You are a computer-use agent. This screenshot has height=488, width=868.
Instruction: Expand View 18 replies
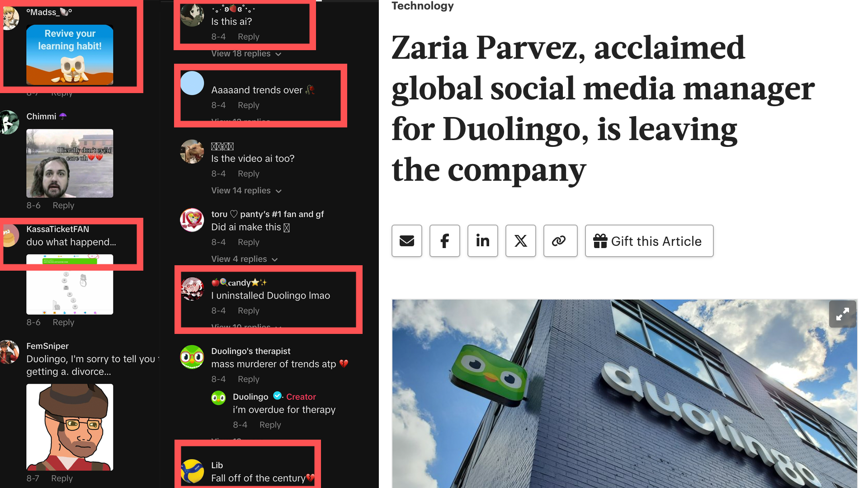246,54
